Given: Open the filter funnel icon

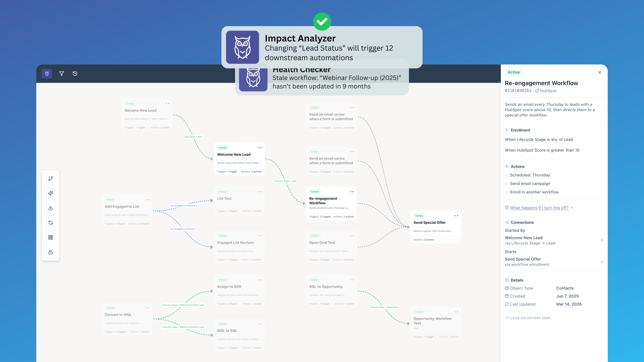Looking at the screenshot, I should coord(62,73).
